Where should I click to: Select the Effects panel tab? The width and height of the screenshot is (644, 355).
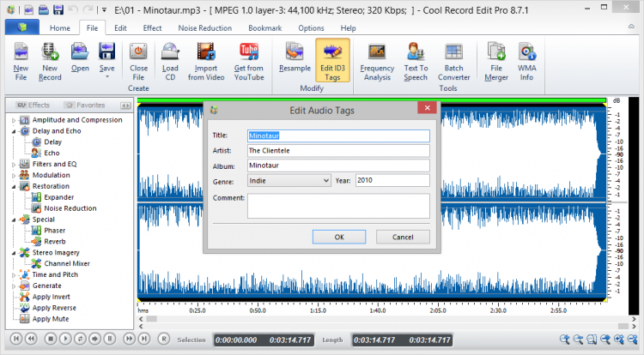(x=33, y=105)
